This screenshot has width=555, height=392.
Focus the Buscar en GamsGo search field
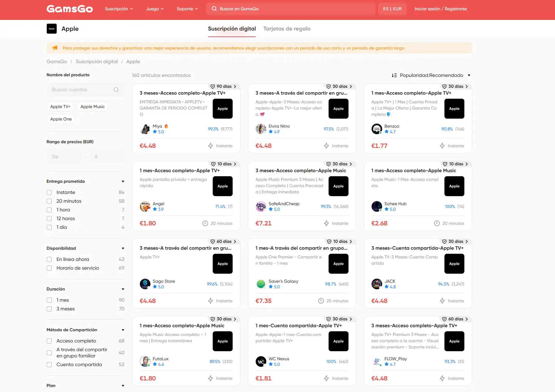tap(291, 9)
